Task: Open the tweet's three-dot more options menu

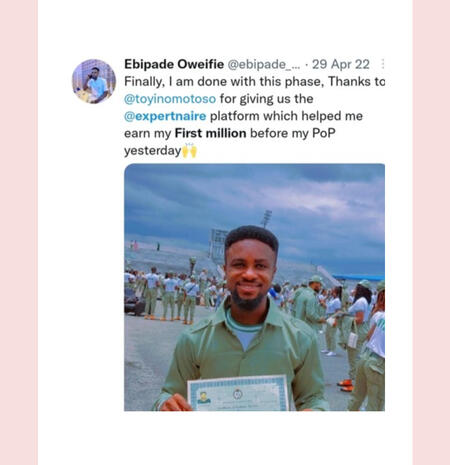Action: (x=383, y=64)
